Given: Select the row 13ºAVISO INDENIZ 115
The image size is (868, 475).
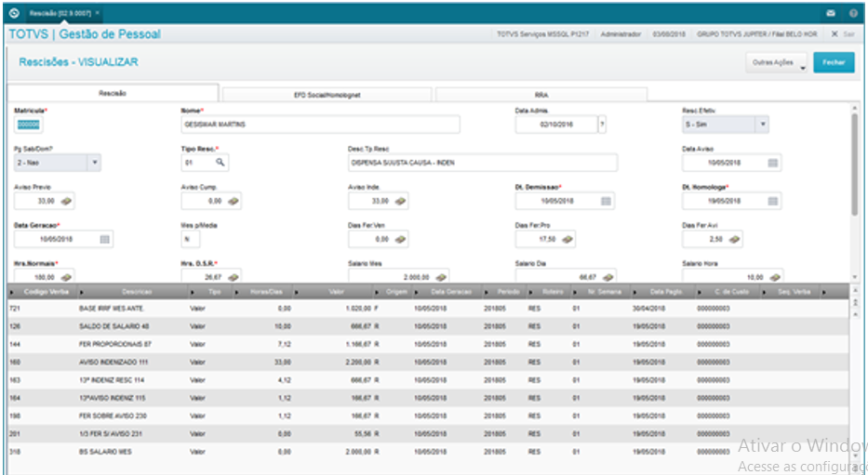Looking at the screenshot, I should [428, 398].
